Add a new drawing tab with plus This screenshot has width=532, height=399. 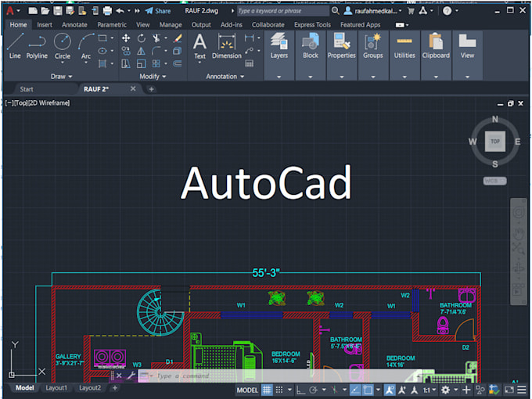click(x=151, y=89)
